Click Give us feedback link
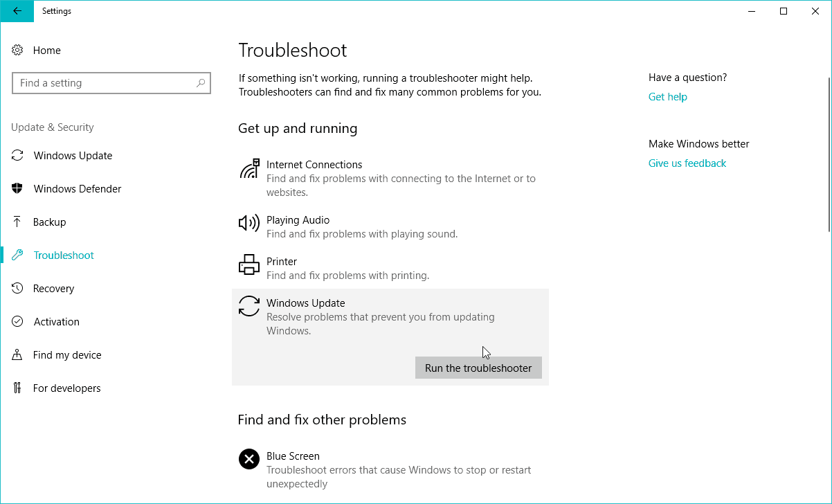 coord(687,163)
